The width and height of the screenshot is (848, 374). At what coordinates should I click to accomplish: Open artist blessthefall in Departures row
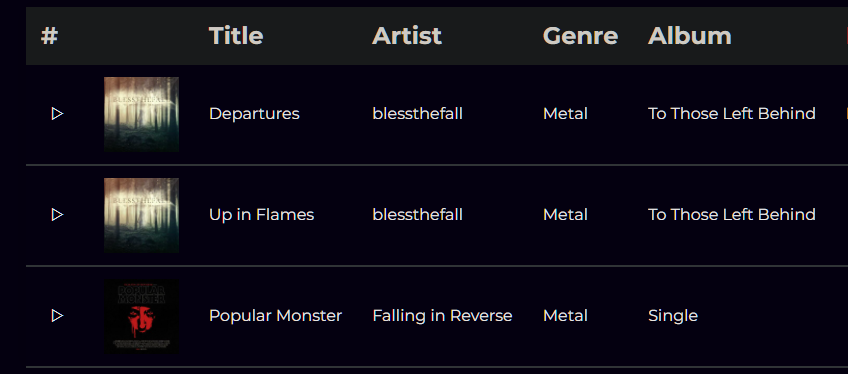tap(418, 113)
